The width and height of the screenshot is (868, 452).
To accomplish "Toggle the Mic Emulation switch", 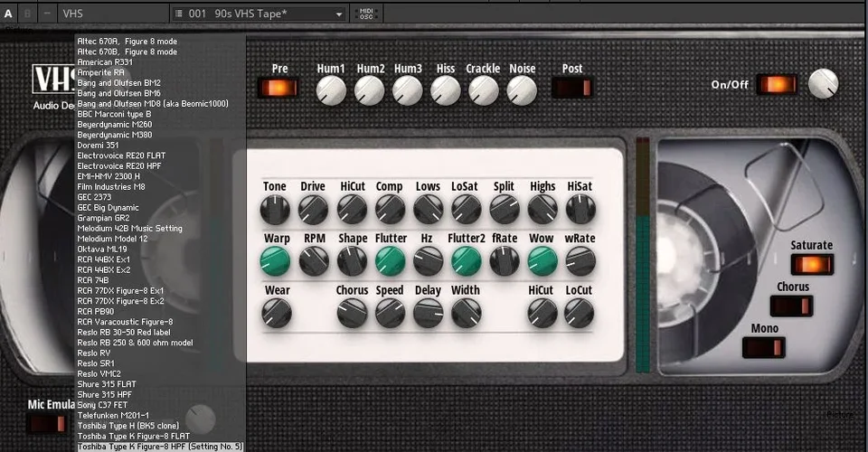I will (x=48, y=424).
